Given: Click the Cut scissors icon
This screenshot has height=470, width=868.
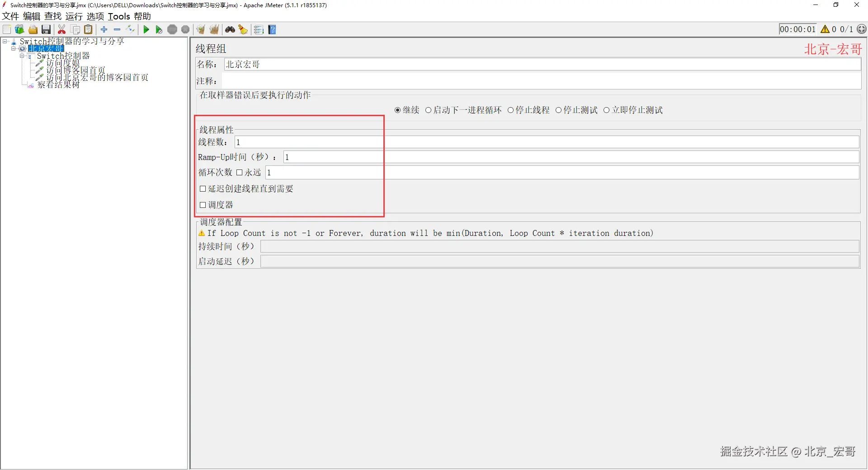Looking at the screenshot, I should click(62, 29).
